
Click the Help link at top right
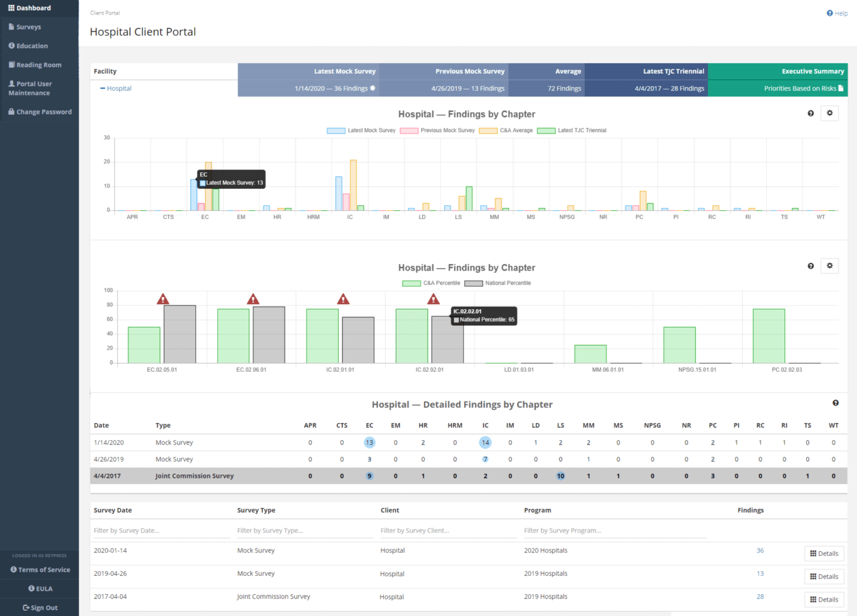point(837,13)
